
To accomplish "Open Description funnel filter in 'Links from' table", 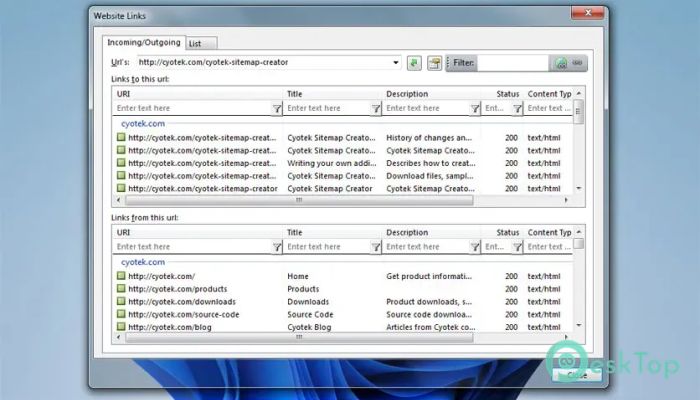I will [x=475, y=247].
